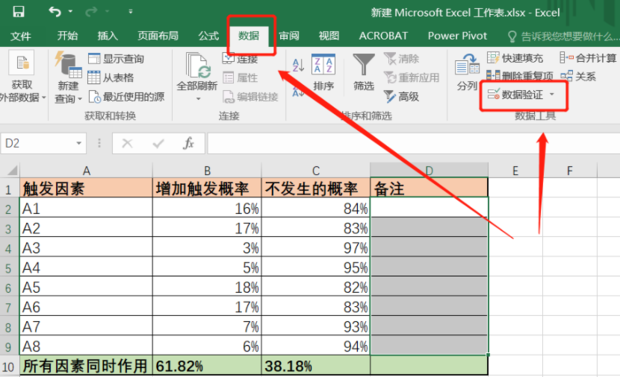Switch to the 开始 tab
Image resolution: width=620 pixels, height=377 pixels.
coord(67,36)
